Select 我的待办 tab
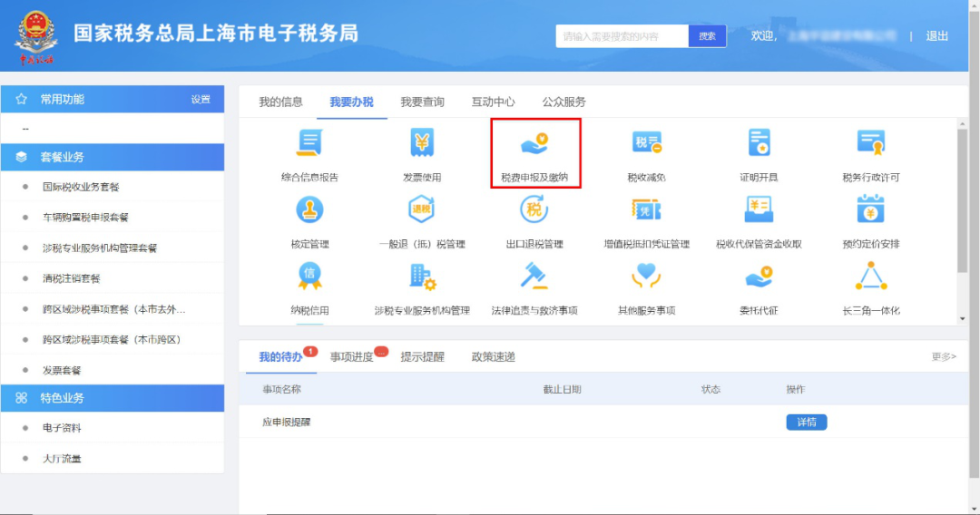 tap(280, 357)
